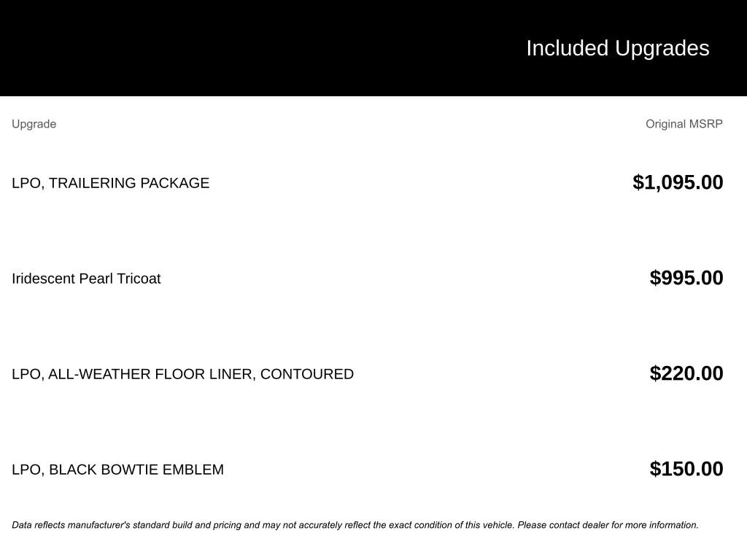Click the word CONTOURED in the floor liner row
The width and height of the screenshot is (747, 560).
tap(306, 374)
